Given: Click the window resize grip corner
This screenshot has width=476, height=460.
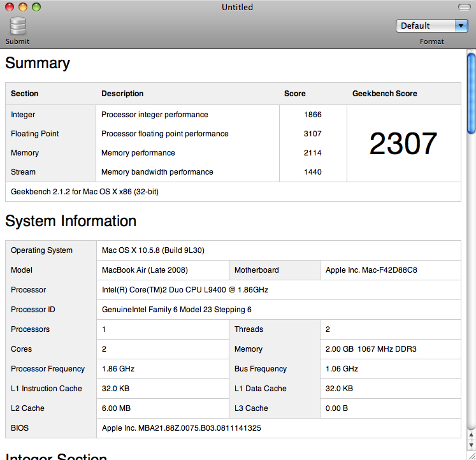Looking at the screenshot, I should [472, 456].
